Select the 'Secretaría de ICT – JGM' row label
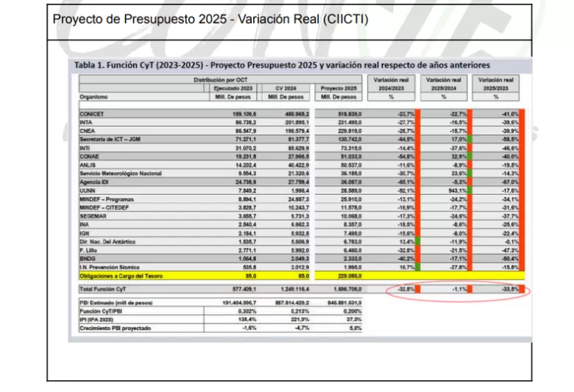Viewport: 574px width, 392px height. pyautogui.click(x=110, y=139)
